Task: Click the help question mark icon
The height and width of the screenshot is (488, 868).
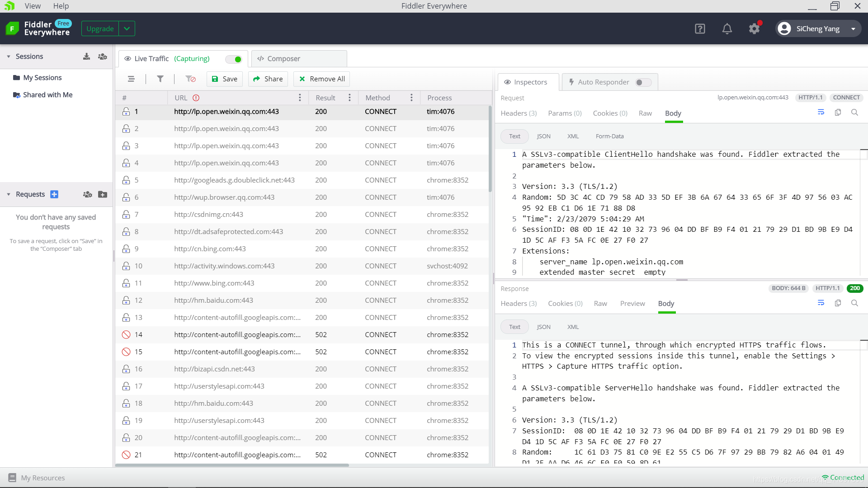Action: (700, 29)
